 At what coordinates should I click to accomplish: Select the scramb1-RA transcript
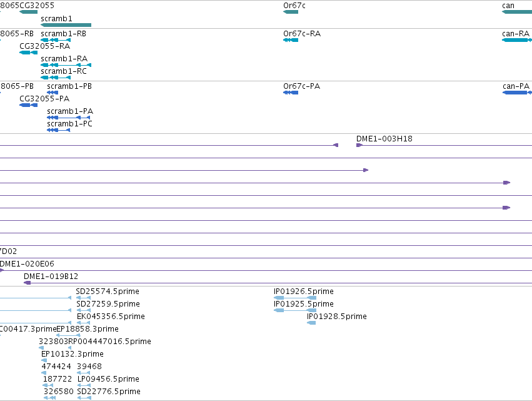[66, 65]
